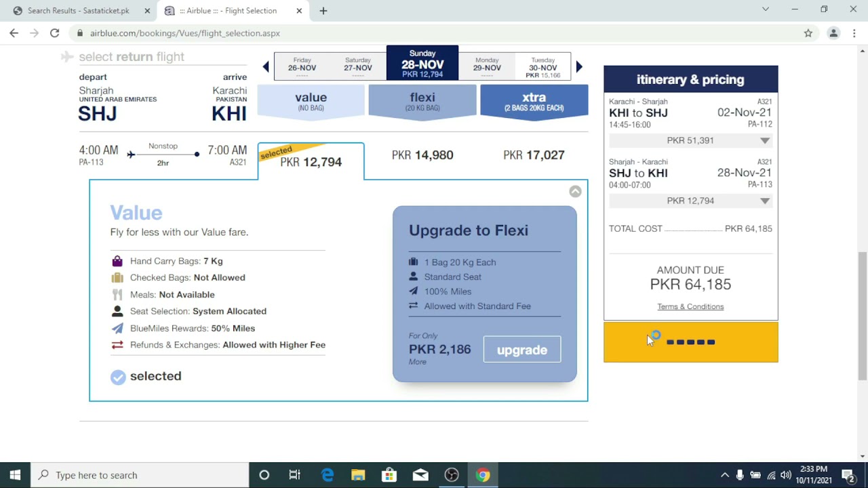Image resolution: width=868 pixels, height=488 pixels.
Task: Select Monday 29-NOV date tab
Action: point(487,66)
